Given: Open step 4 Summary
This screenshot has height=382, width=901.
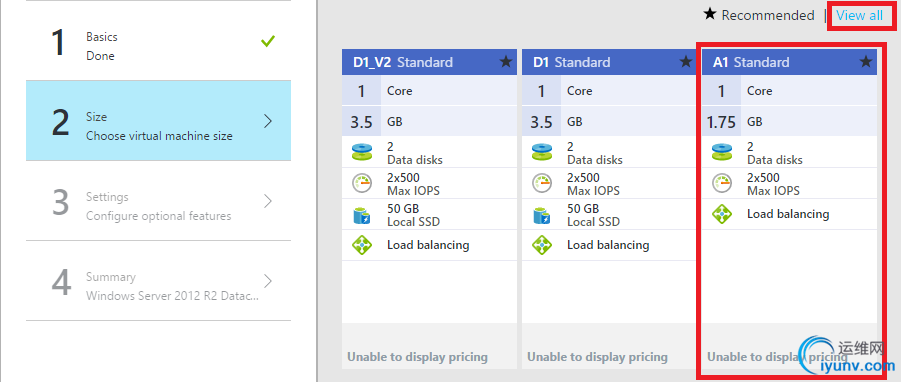Looking at the screenshot, I should [x=159, y=280].
